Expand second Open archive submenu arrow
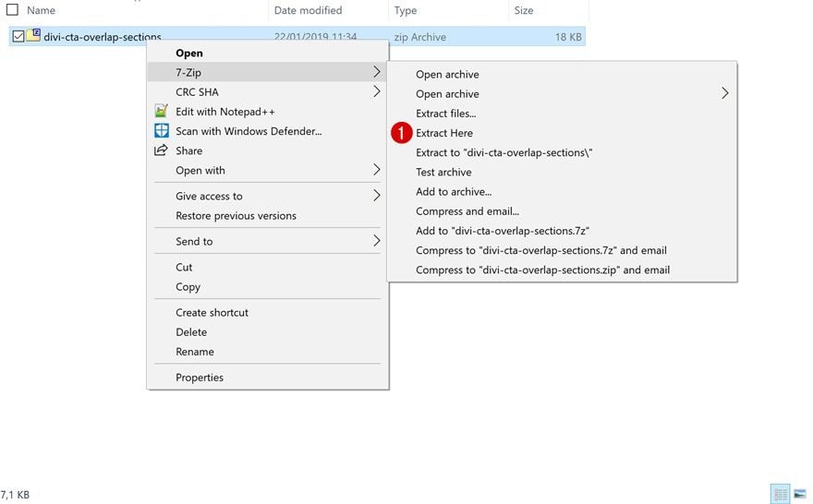Viewport: 813px width, 504px height. coord(724,94)
